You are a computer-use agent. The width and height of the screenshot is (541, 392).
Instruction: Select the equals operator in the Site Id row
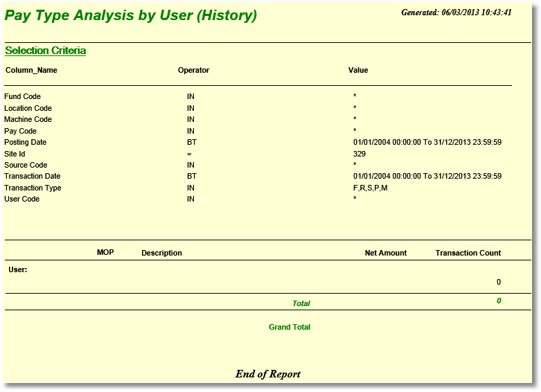pos(189,154)
